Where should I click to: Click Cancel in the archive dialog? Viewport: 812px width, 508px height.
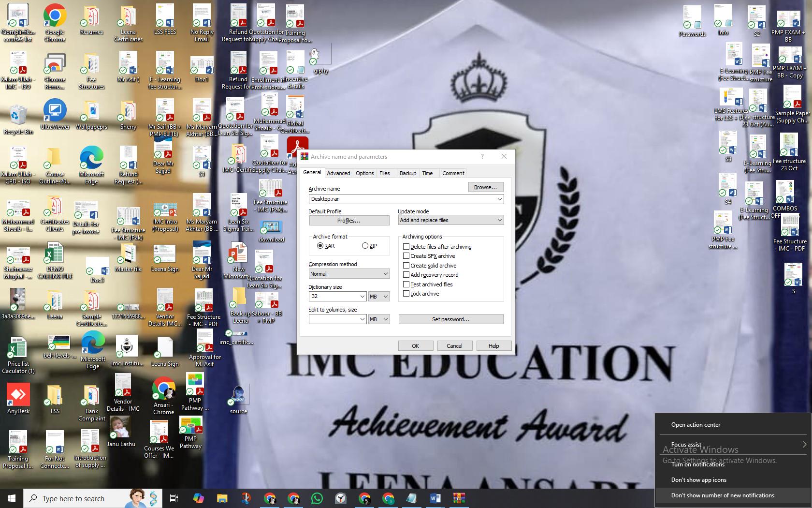(x=454, y=346)
